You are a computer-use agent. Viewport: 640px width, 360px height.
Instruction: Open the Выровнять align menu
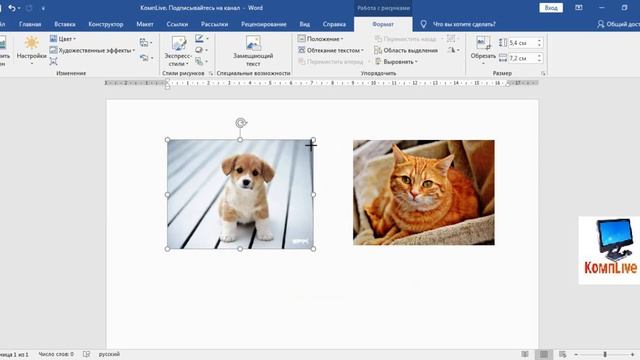tap(396, 62)
